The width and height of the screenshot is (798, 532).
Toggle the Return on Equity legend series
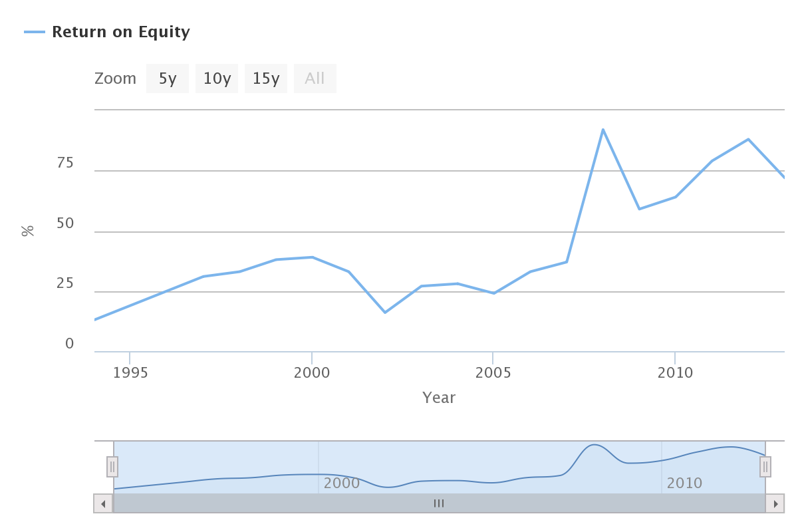pyautogui.click(x=120, y=32)
